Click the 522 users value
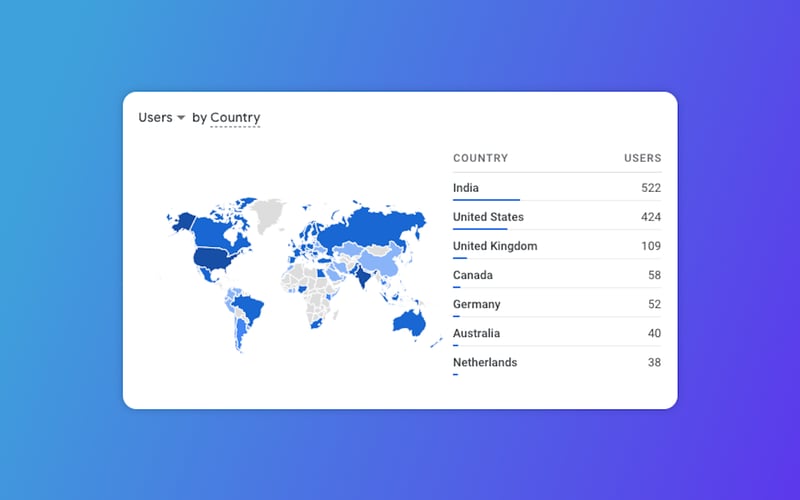 (x=651, y=188)
